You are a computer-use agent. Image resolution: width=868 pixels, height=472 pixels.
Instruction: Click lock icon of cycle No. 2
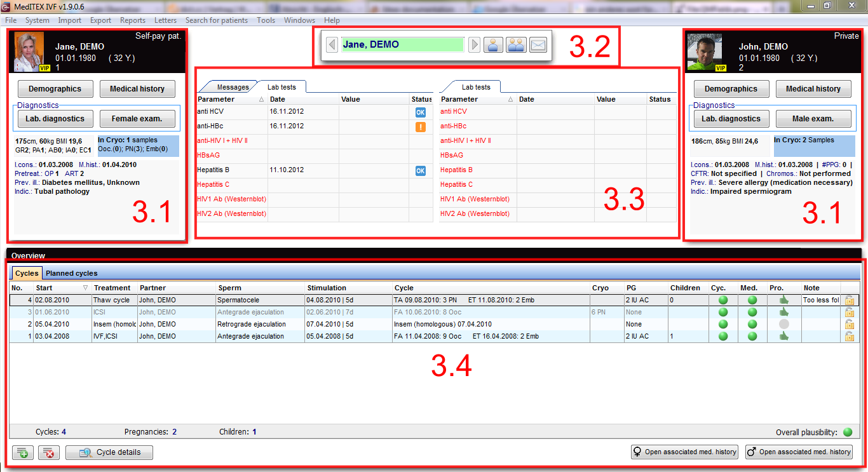point(849,324)
